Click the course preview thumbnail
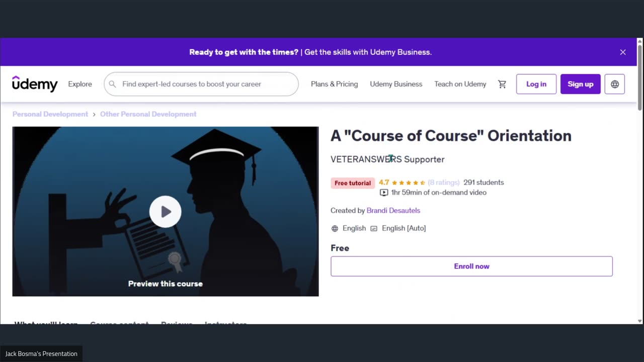The image size is (644, 362). [166, 211]
